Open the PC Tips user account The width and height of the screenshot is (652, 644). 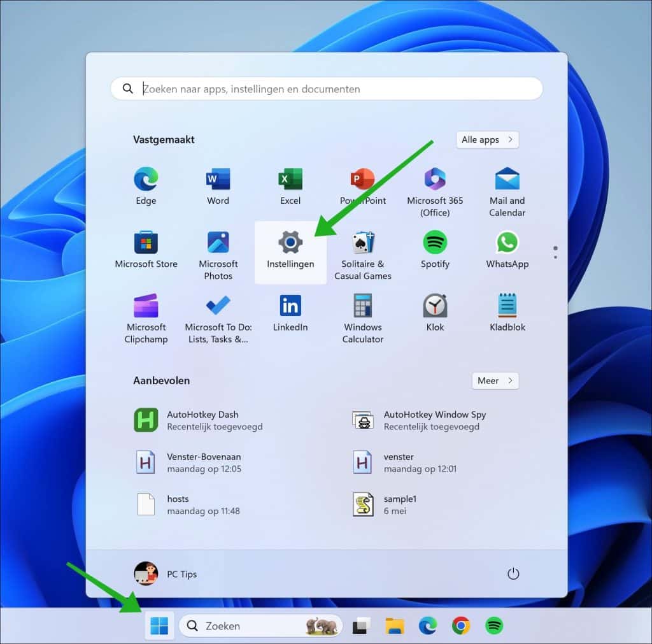tap(166, 574)
